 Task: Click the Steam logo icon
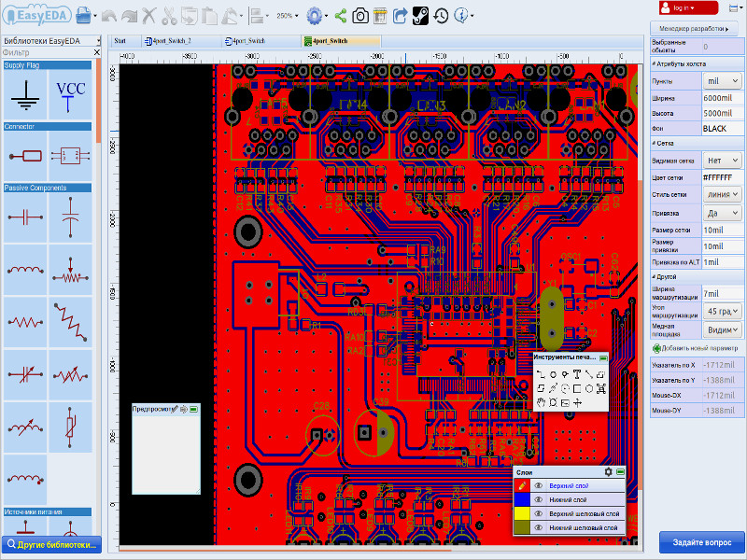pos(421,16)
